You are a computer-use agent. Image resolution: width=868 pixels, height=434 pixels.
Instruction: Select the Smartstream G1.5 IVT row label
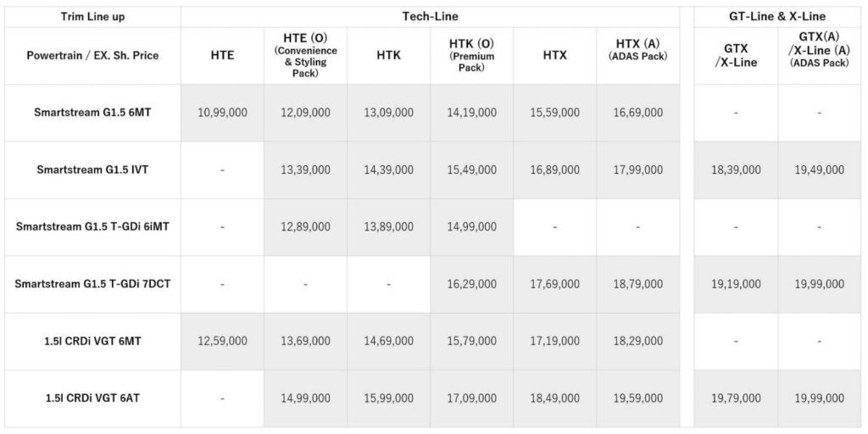point(92,170)
